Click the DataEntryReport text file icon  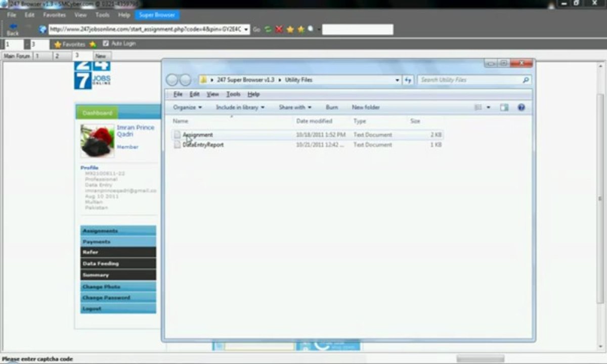pyautogui.click(x=177, y=145)
